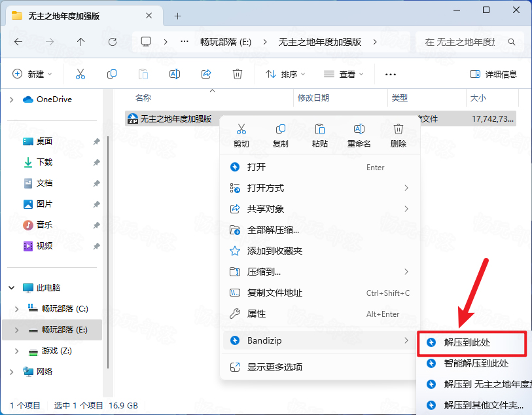The width and height of the screenshot is (532, 415).
Task: Click 显示更多选项 menu item
Action: pos(320,367)
